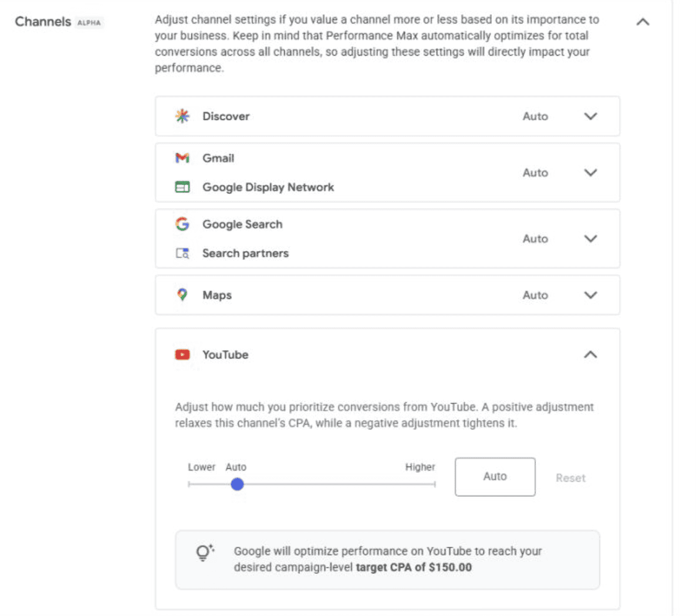Click the Discover channel asterisk icon

click(182, 116)
